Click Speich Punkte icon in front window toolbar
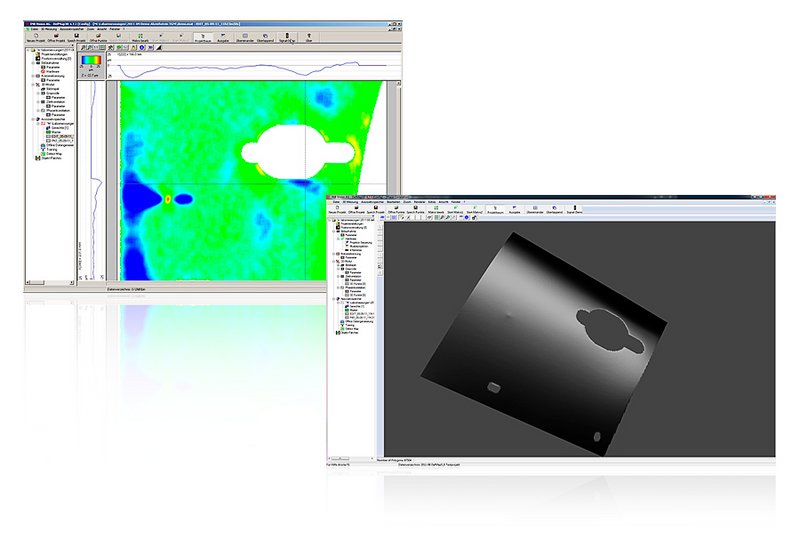 416,208
